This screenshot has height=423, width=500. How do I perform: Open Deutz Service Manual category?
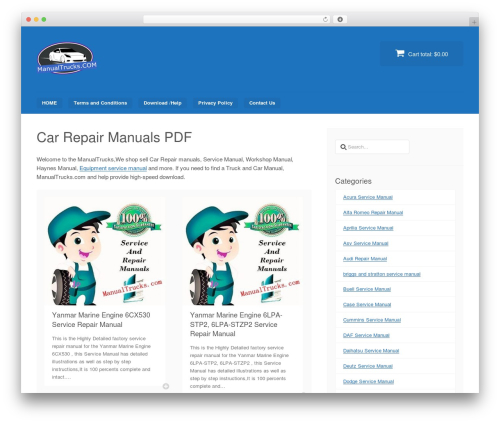368,366
